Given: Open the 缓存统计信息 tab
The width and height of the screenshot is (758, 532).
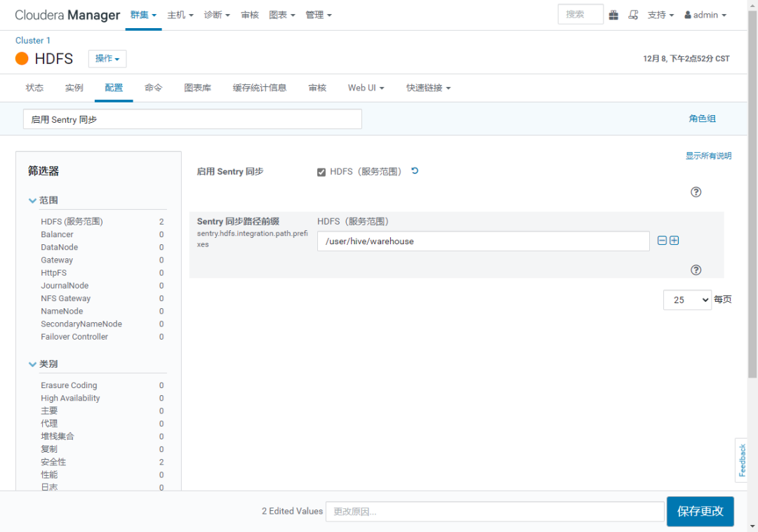Looking at the screenshot, I should click(x=260, y=88).
